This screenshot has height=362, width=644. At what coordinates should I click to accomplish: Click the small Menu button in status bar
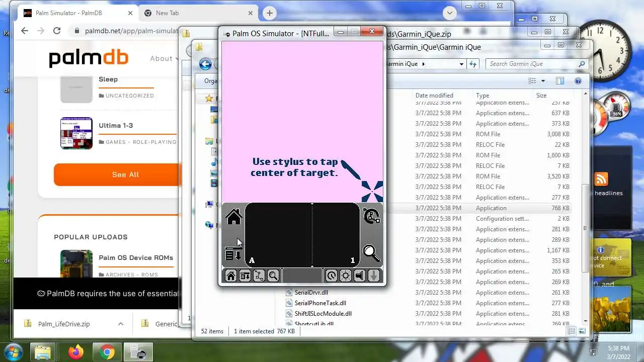click(x=245, y=276)
